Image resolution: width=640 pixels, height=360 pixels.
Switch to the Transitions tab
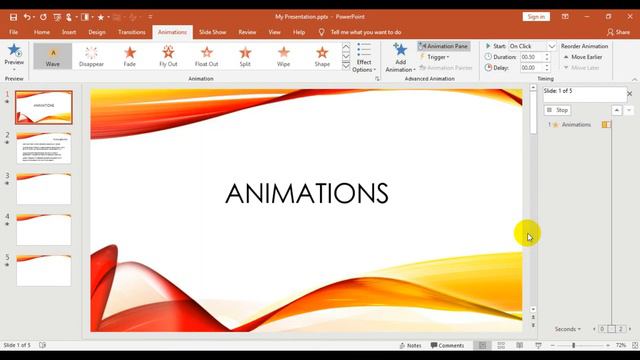coord(131,32)
